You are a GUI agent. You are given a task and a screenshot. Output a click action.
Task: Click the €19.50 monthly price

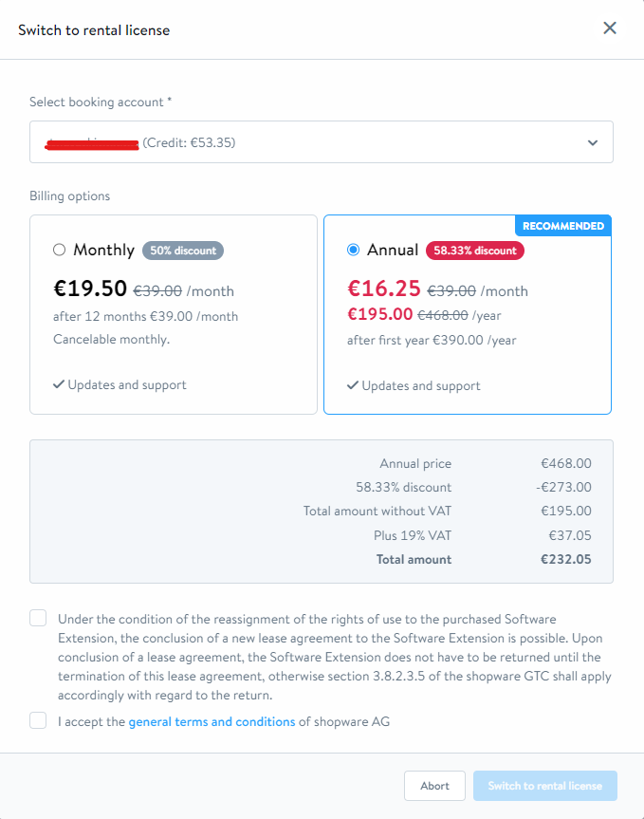pyautogui.click(x=90, y=289)
